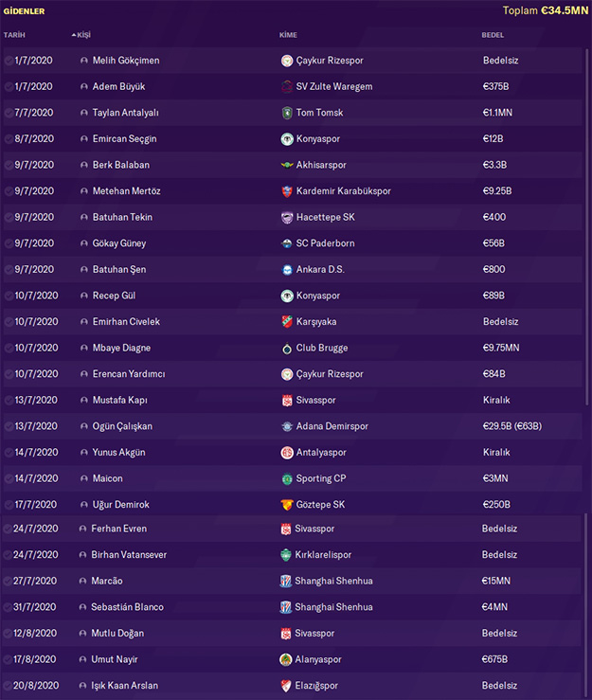Click the Çaykur Rizespor badge in Melih Gökçimen's row
The height and width of the screenshot is (700, 592).
click(287, 61)
